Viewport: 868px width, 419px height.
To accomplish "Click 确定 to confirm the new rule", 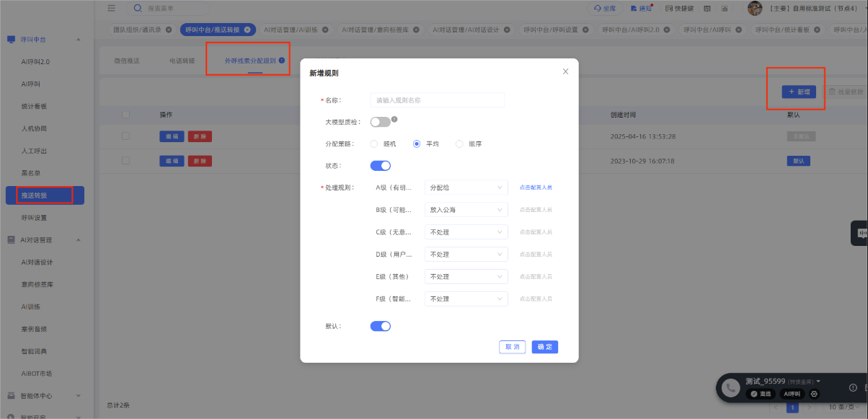I will point(545,347).
